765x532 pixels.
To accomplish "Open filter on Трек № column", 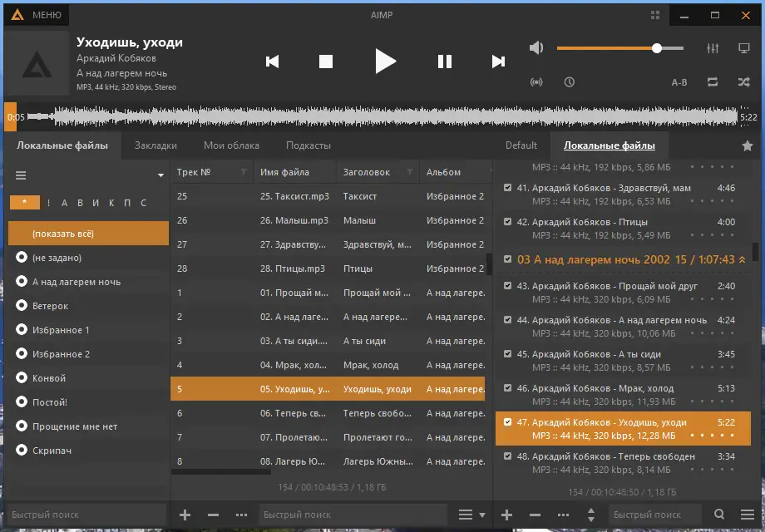I will [x=244, y=172].
